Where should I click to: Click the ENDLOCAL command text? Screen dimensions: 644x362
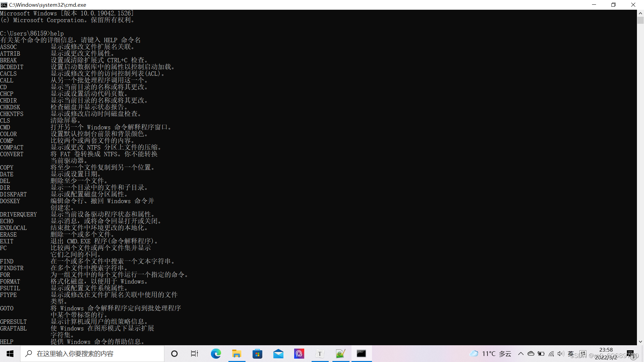tap(13, 228)
